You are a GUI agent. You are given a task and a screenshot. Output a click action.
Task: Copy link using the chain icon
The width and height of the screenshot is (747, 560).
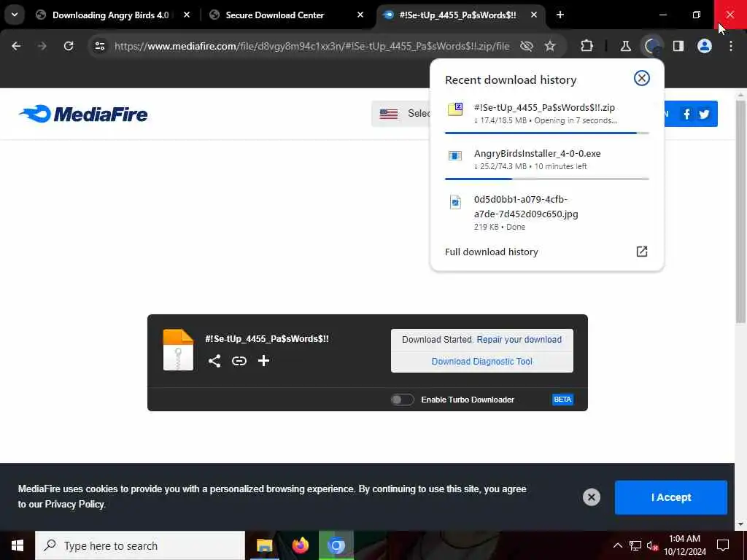pyautogui.click(x=239, y=361)
